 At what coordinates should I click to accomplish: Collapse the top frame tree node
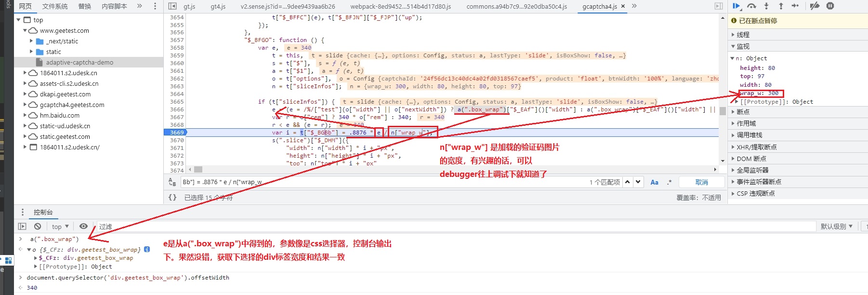click(19, 20)
